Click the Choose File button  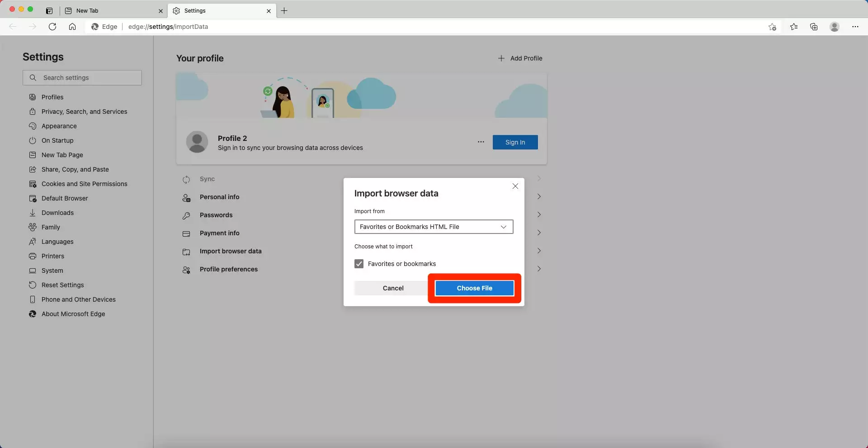(474, 288)
